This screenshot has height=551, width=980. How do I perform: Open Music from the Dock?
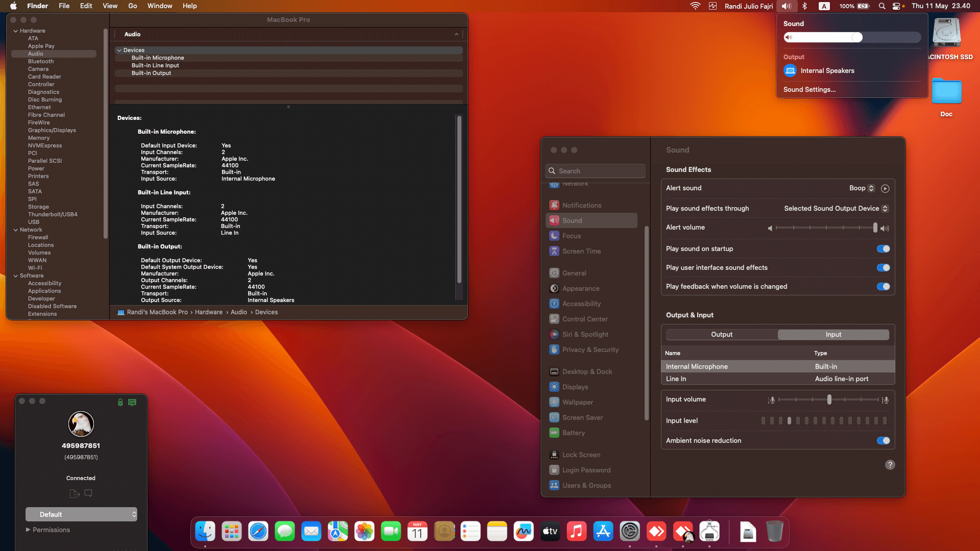(577, 532)
